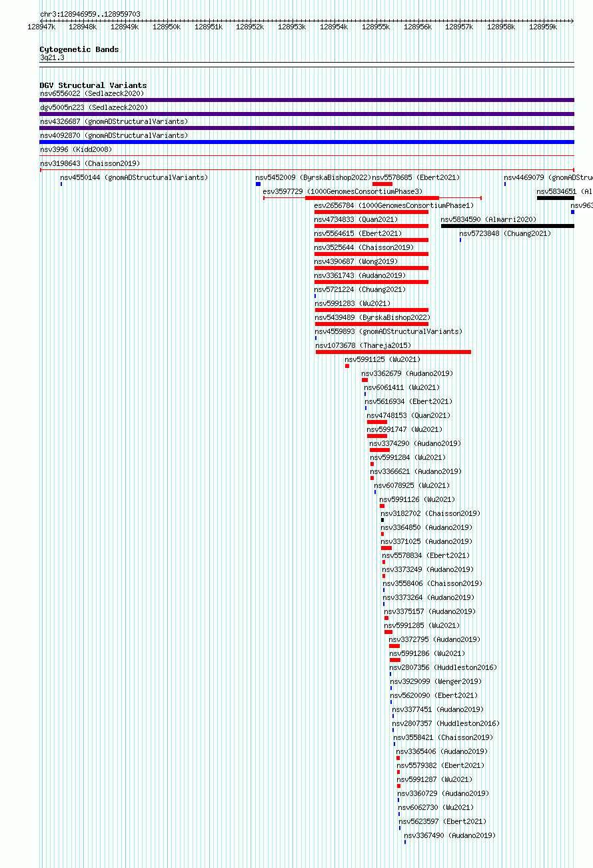The image size is (593, 868).
Task: Click the nsv5991126 (Wu2021) label
Action: [x=417, y=499]
